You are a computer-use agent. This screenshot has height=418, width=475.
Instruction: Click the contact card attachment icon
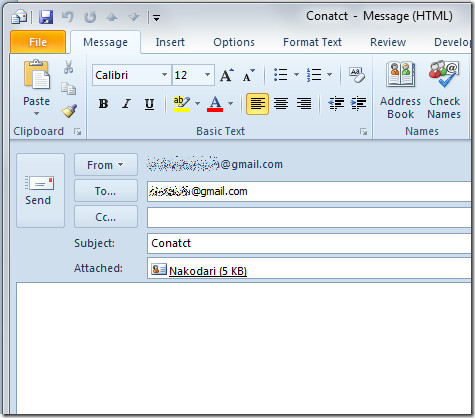(159, 269)
